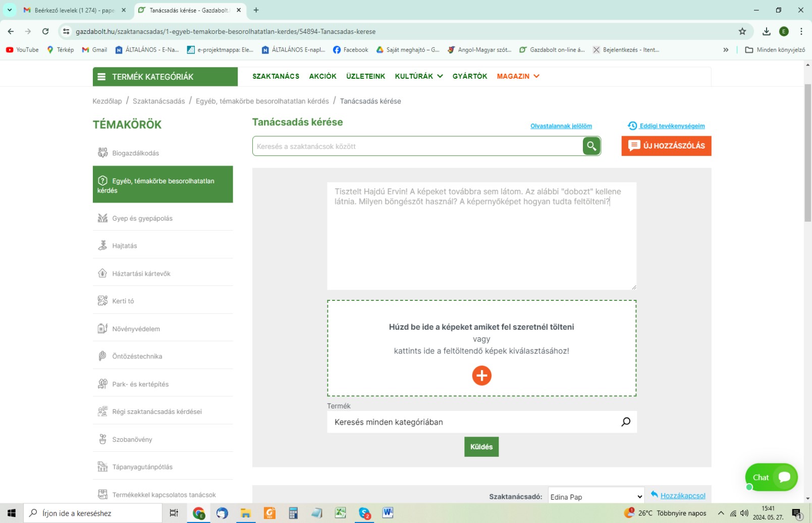This screenshot has width=812, height=523.
Task: Click in the advice search field
Action: [x=417, y=146]
